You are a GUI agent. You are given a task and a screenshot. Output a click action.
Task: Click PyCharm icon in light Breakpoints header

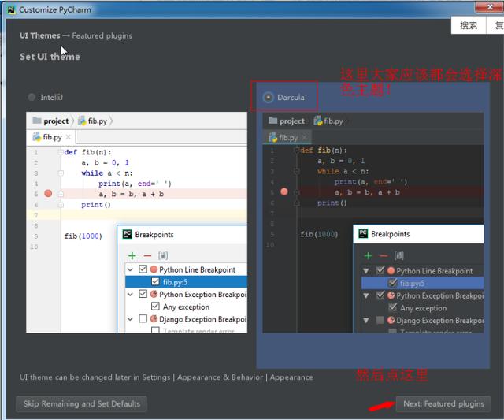[x=128, y=234]
